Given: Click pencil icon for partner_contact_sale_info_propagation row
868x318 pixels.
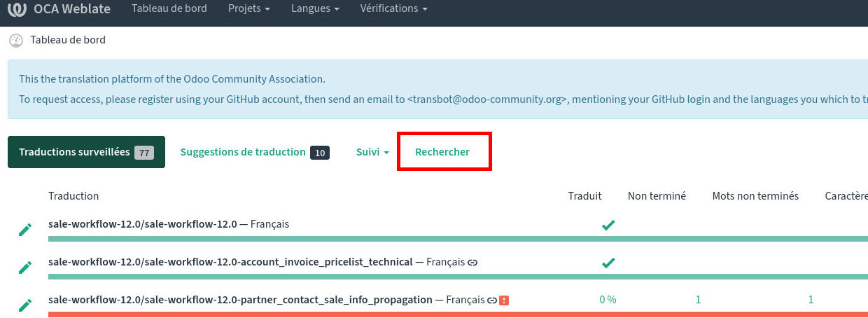Looking at the screenshot, I should pyautogui.click(x=25, y=305).
